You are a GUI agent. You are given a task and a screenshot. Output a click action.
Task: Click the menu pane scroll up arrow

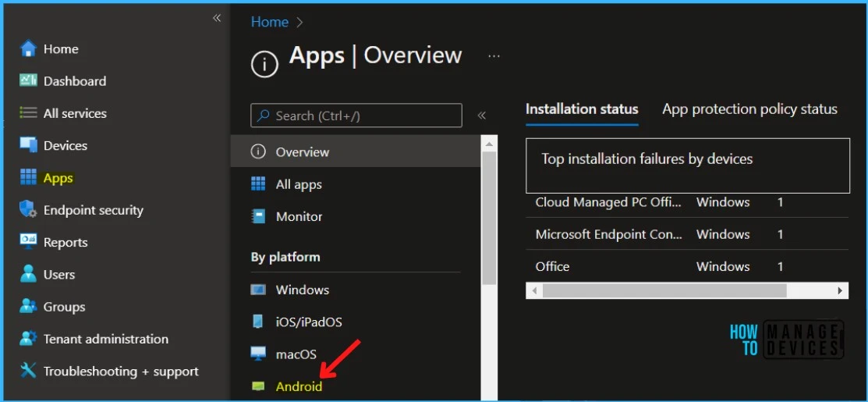[x=489, y=144]
